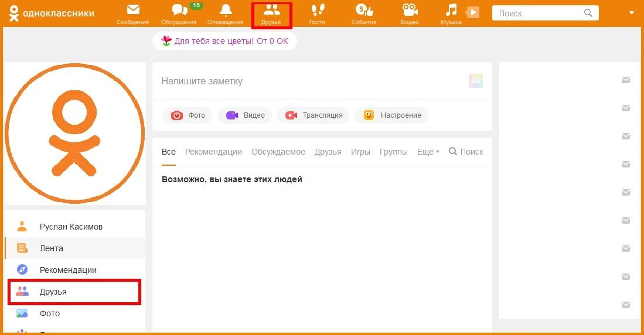The height and width of the screenshot is (335, 644).
Task: Click the topmost envelope icon in right panel
Action: click(x=625, y=80)
